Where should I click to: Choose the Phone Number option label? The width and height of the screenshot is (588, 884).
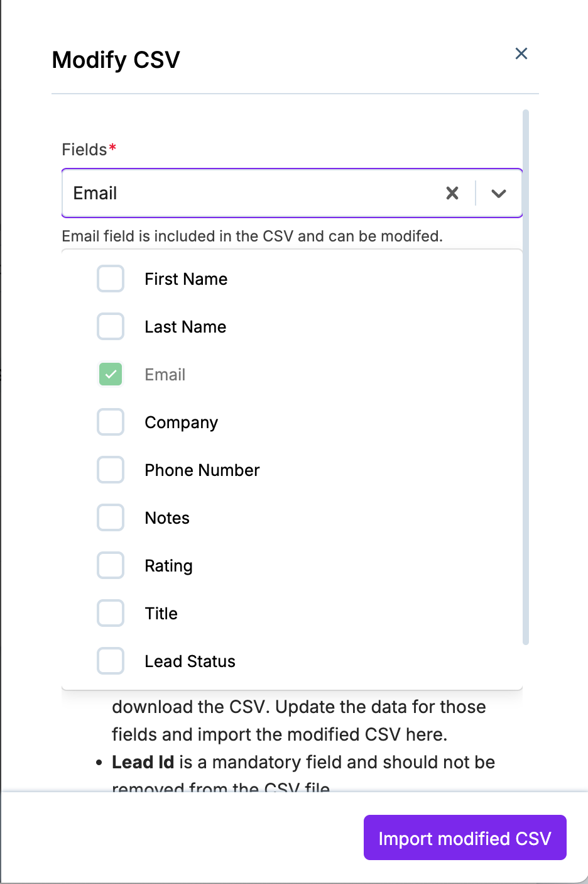pos(202,470)
